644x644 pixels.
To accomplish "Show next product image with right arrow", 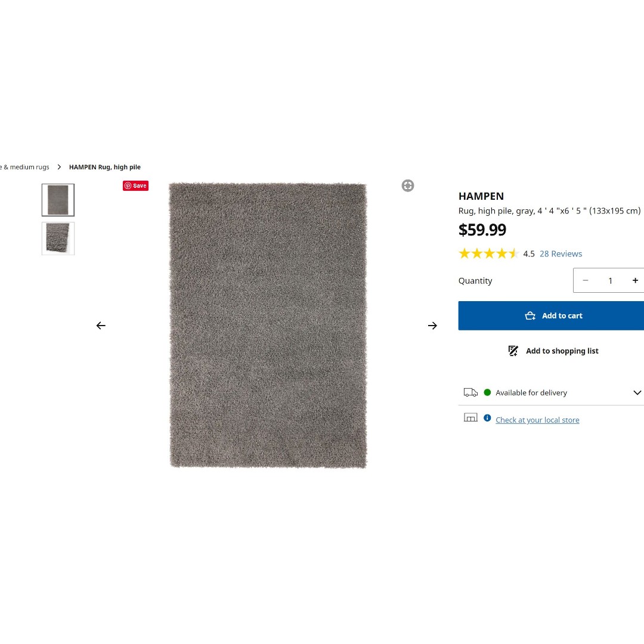I will [x=432, y=326].
